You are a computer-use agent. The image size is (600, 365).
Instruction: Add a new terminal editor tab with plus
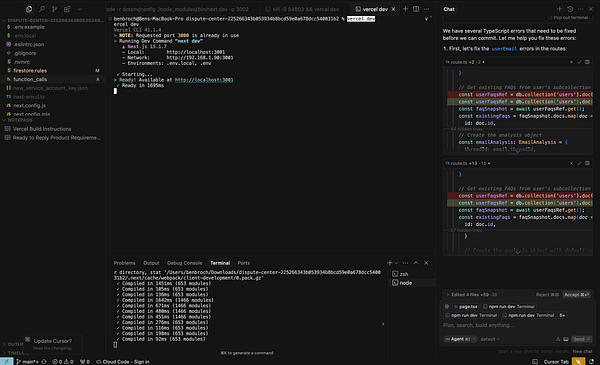405,9
